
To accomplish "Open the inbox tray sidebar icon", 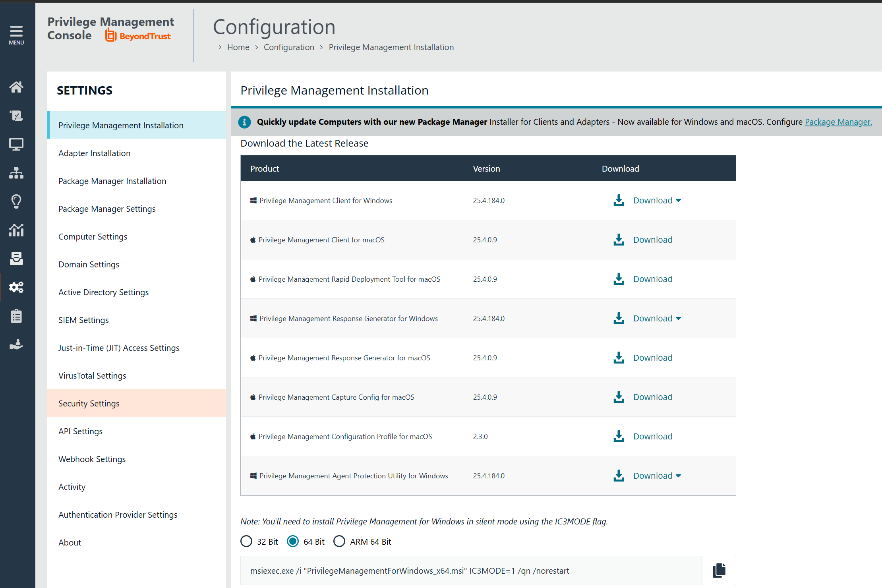I will click(16, 259).
